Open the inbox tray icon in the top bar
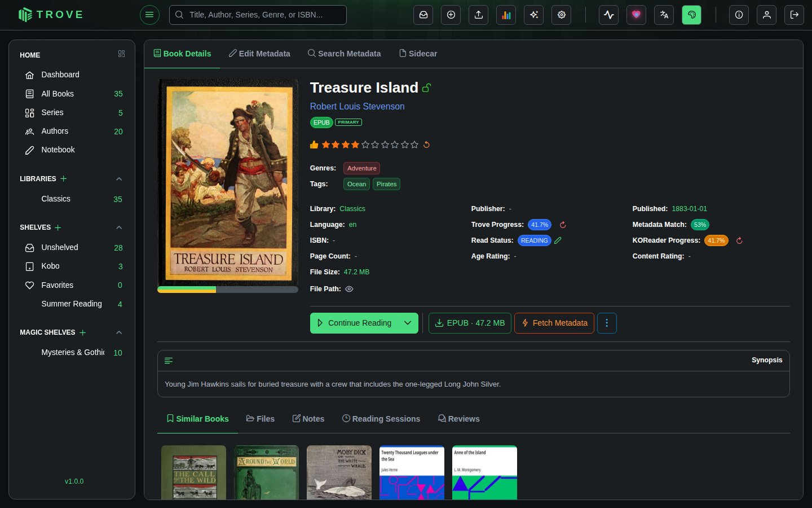Image resolution: width=812 pixels, height=508 pixels. [423, 15]
